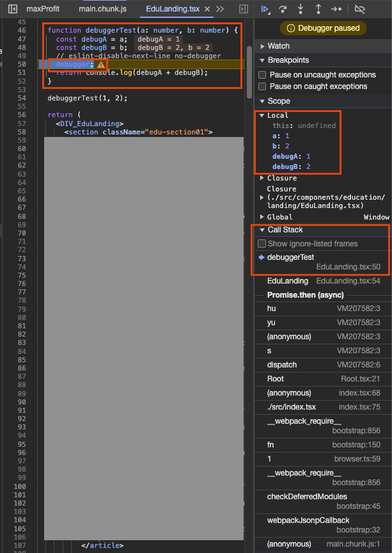
Task: Click line number 46 gutter
Action: 22,30
